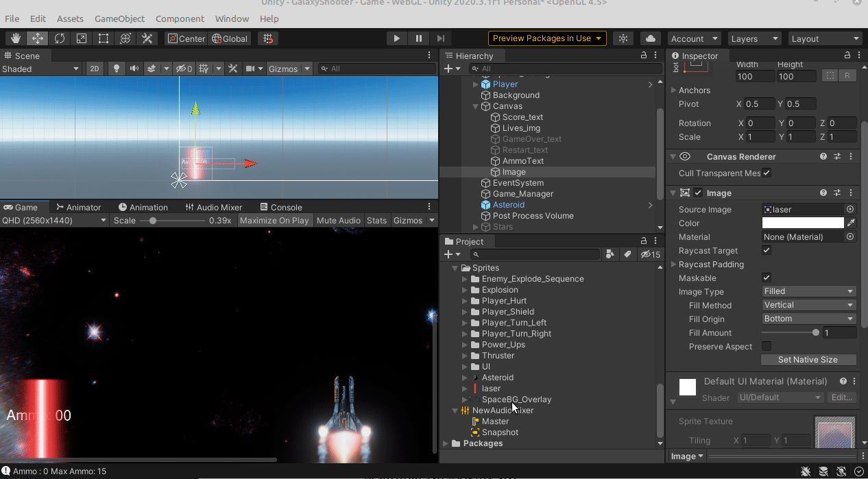
Task: Open the Fill Method dropdown
Action: pos(808,305)
